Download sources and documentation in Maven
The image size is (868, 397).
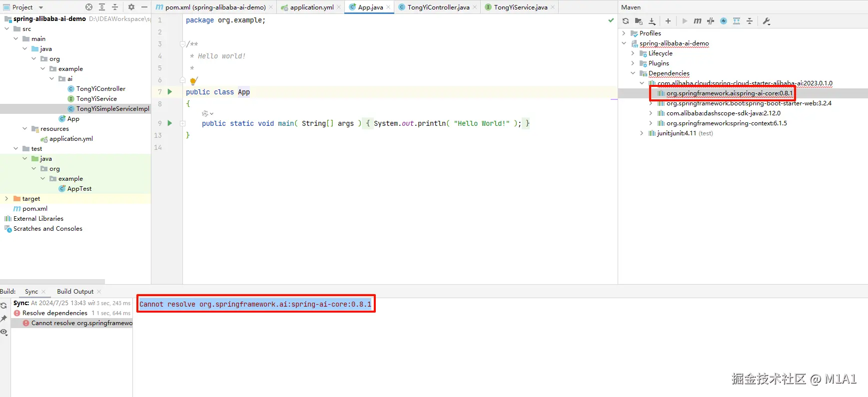pos(652,21)
